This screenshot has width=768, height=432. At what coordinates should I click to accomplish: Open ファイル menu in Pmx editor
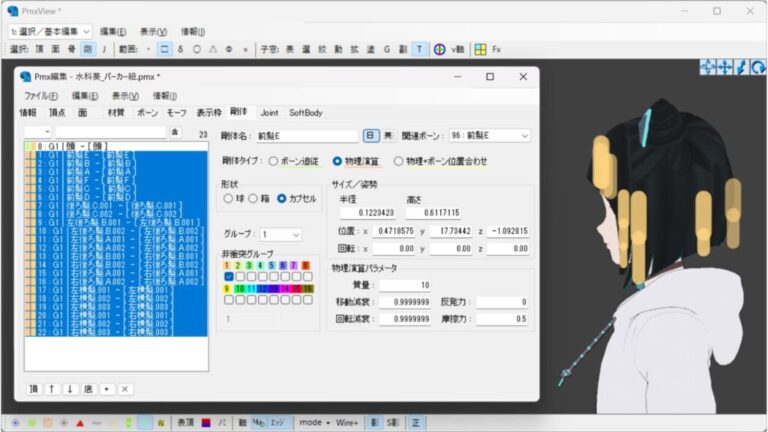point(41,96)
